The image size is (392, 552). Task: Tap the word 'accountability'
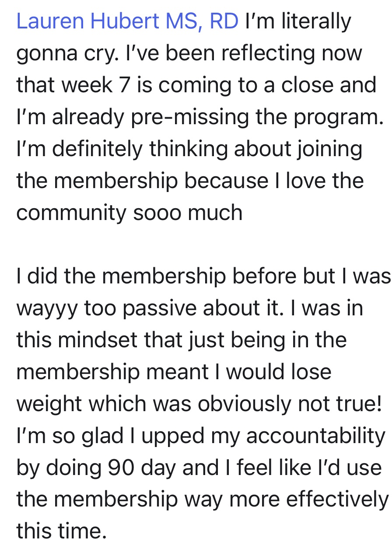pyautogui.click(x=316, y=437)
